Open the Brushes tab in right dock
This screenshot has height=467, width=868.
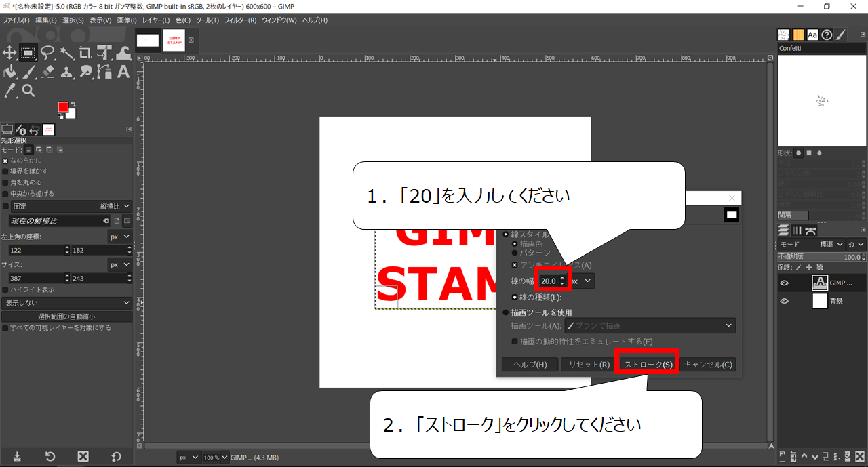click(x=784, y=35)
